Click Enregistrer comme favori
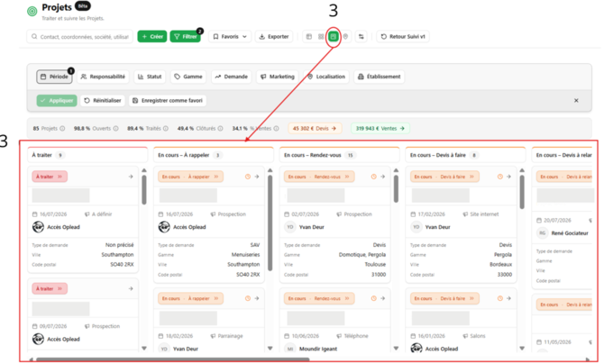The image size is (604, 364). pos(168,101)
